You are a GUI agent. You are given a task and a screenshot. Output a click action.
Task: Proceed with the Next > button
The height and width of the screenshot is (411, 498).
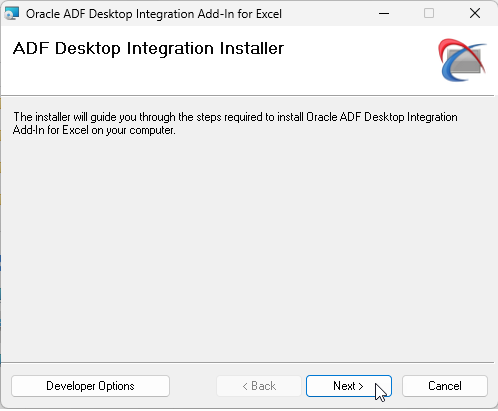[x=349, y=386]
